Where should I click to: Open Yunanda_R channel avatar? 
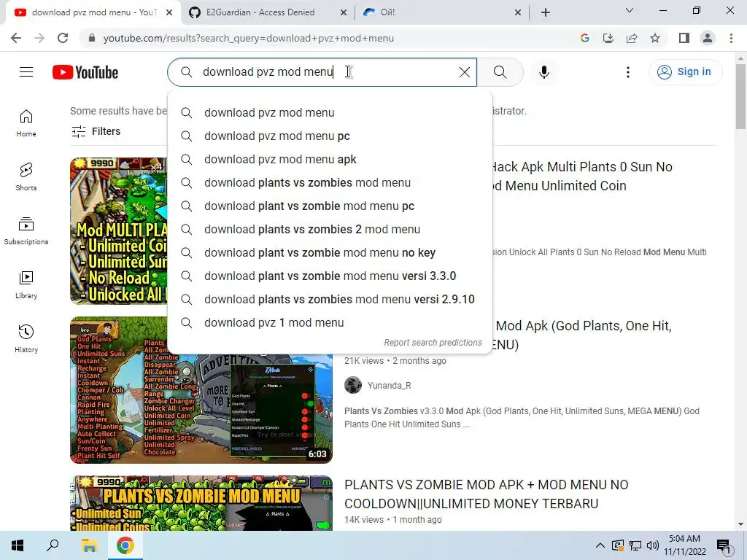pyautogui.click(x=353, y=385)
